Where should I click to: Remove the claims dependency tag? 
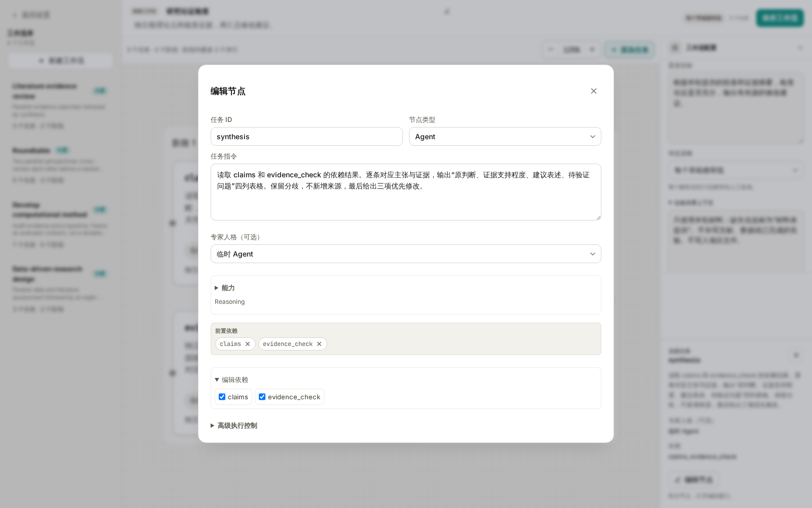[x=248, y=344]
